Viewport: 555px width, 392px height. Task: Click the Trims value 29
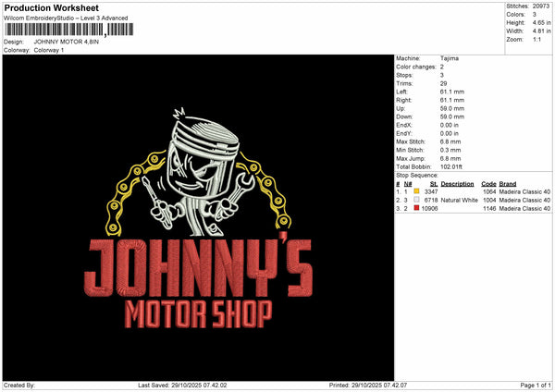(443, 83)
